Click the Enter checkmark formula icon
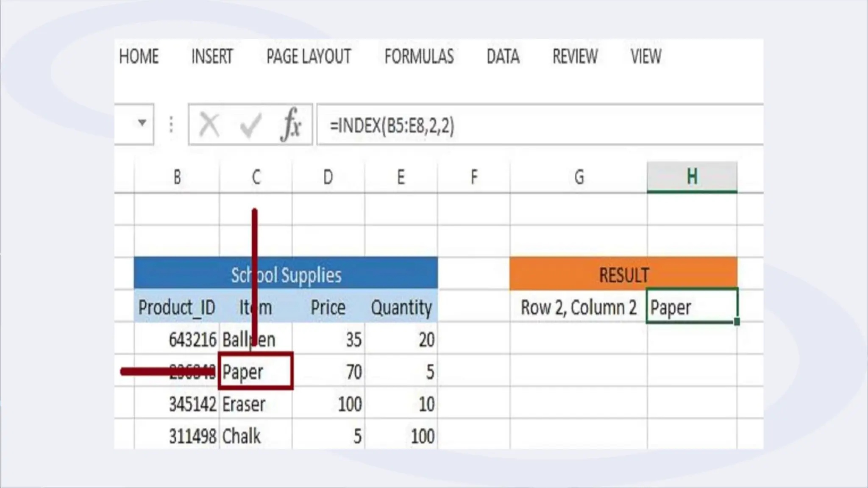 [250, 125]
